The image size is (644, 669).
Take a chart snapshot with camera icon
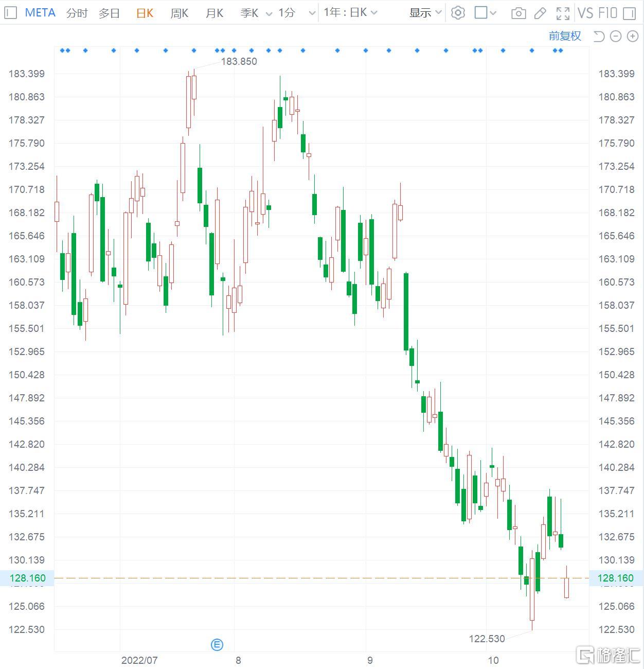[x=518, y=13]
